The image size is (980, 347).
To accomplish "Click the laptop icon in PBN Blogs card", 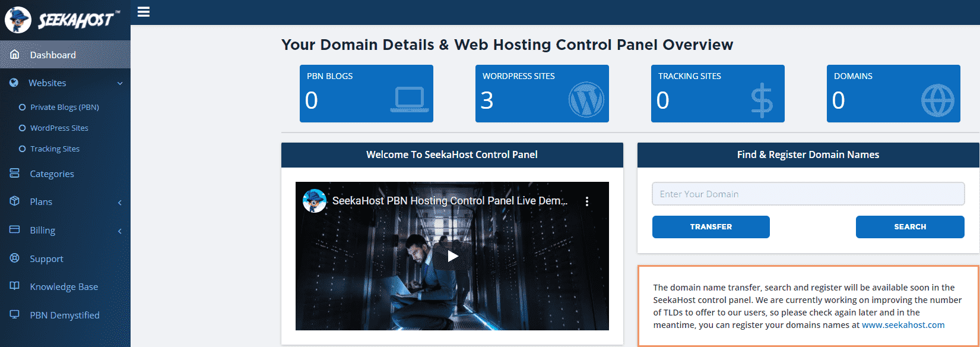I will coord(410,100).
